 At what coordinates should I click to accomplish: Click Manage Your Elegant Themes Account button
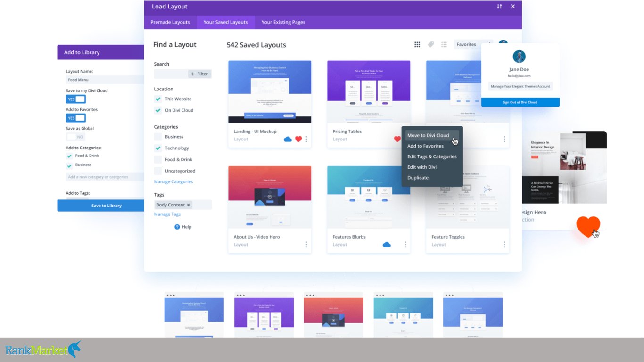[x=520, y=87]
